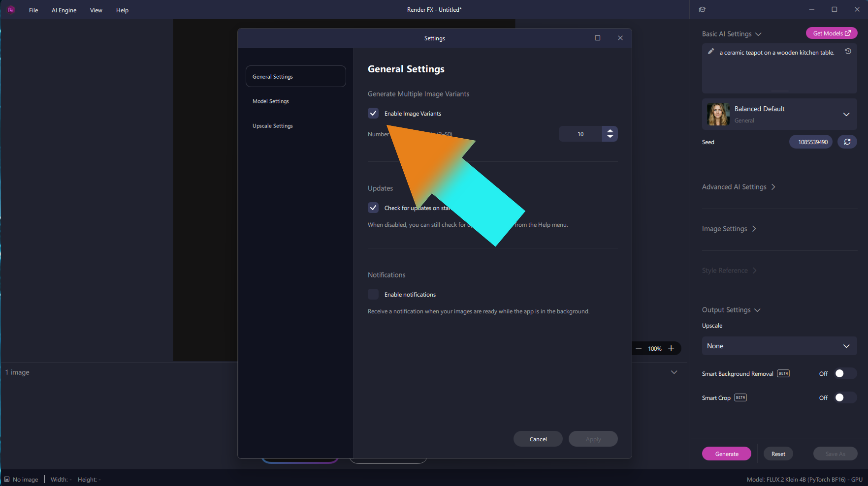
Task: Click the model info text in status bar
Action: (804, 479)
